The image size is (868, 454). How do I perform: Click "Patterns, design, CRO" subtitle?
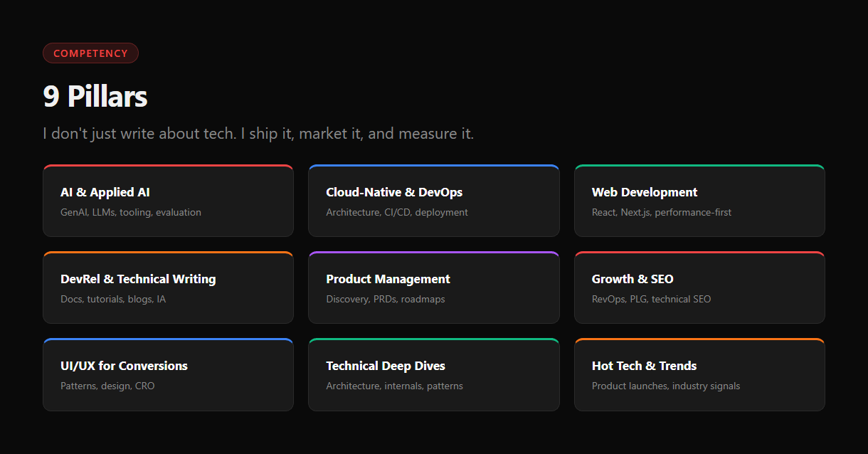pos(107,386)
